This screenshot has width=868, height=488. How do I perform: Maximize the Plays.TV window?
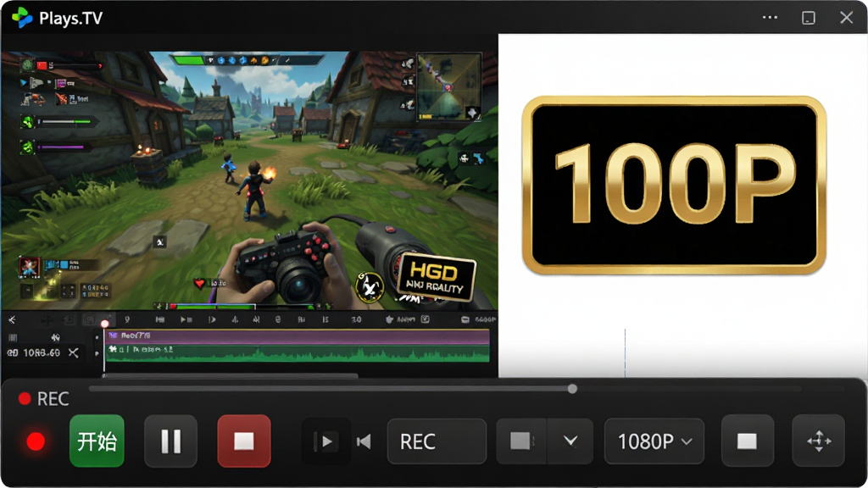pyautogui.click(x=808, y=18)
